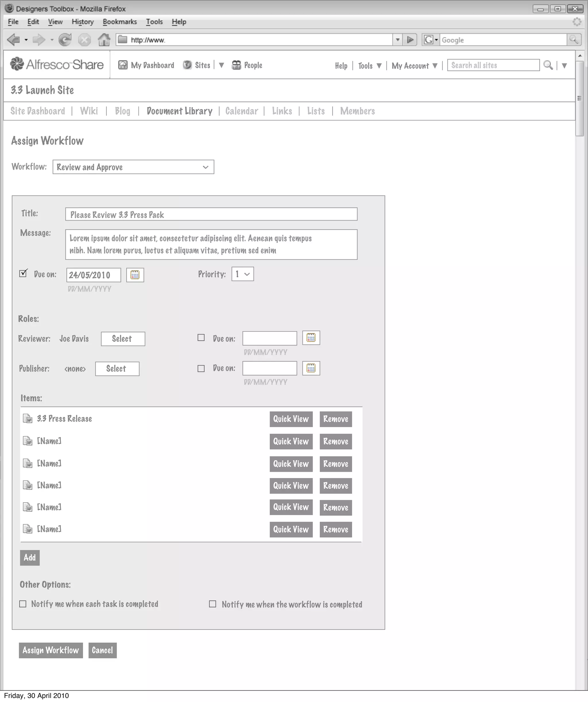Open the Workflow dropdown

point(133,167)
